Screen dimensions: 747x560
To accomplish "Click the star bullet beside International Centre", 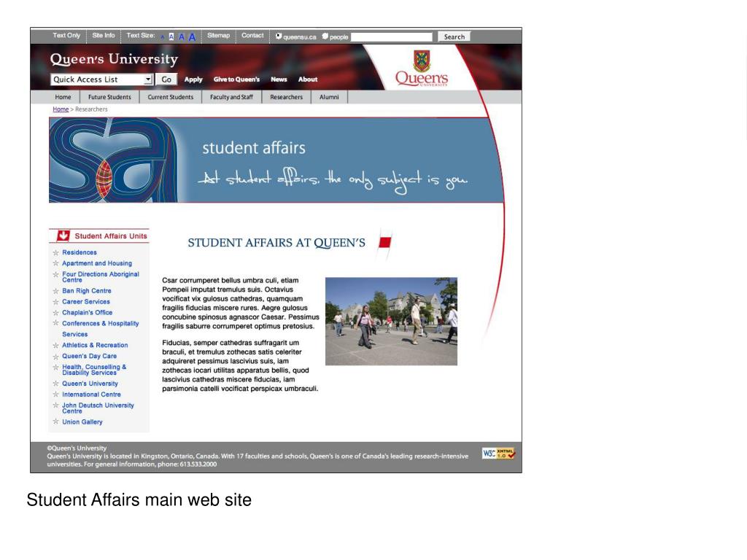I will tap(55, 394).
